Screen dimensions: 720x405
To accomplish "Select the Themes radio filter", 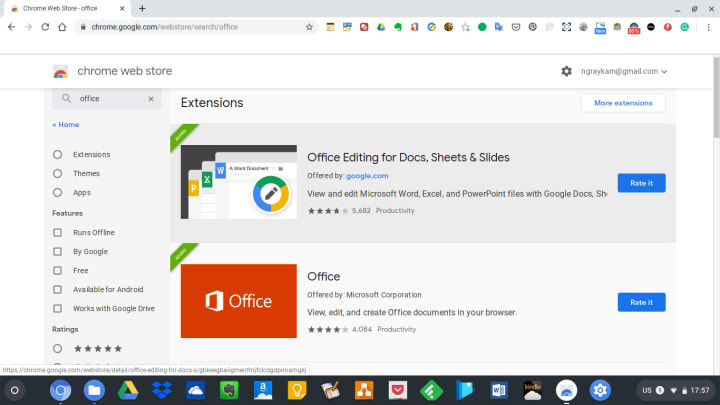I will point(57,174).
